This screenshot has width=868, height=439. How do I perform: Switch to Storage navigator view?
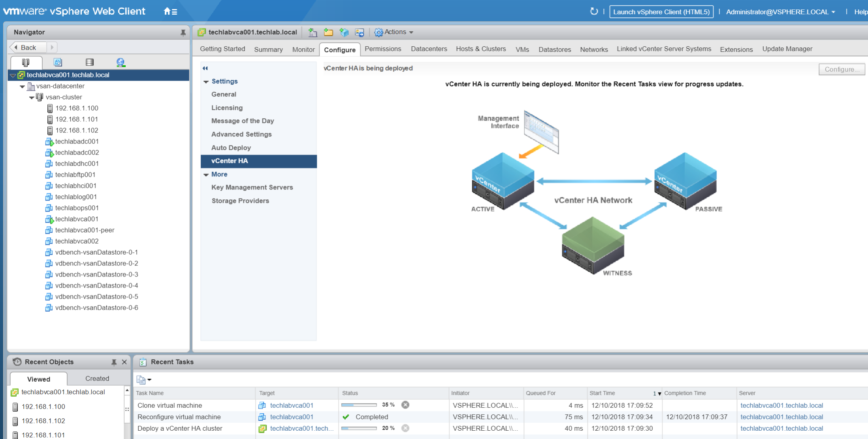(90, 62)
